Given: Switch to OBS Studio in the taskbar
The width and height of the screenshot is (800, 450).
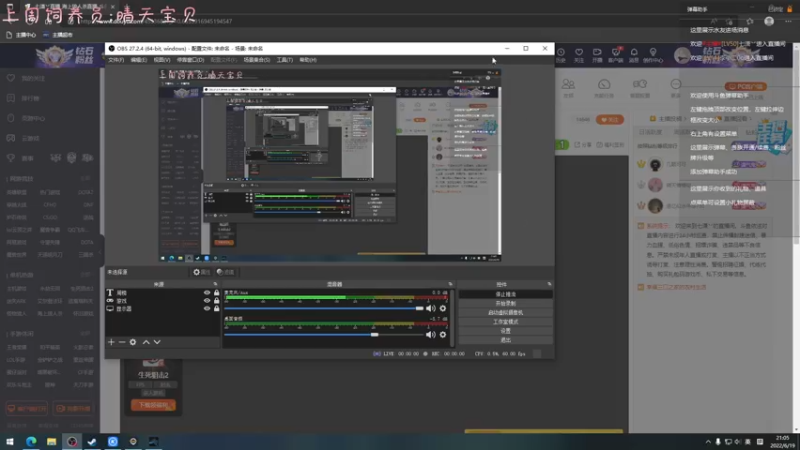Looking at the screenshot, I should coord(72,441).
